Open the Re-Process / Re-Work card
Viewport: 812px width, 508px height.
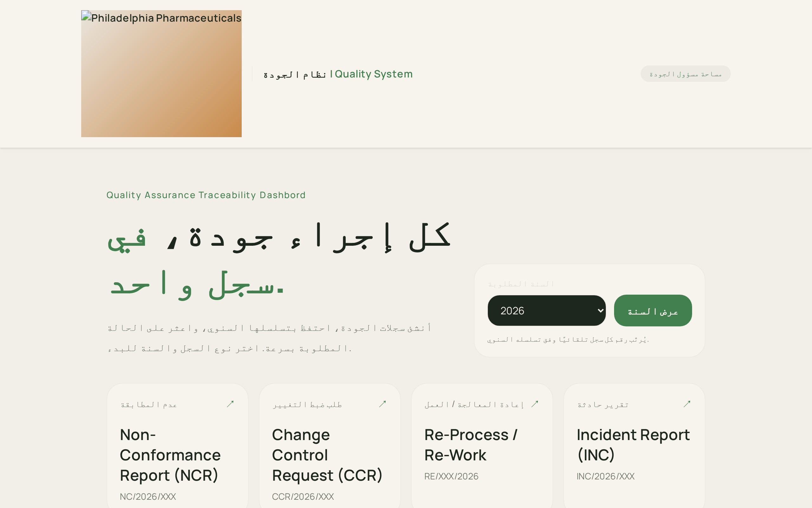pyautogui.click(x=482, y=446)
